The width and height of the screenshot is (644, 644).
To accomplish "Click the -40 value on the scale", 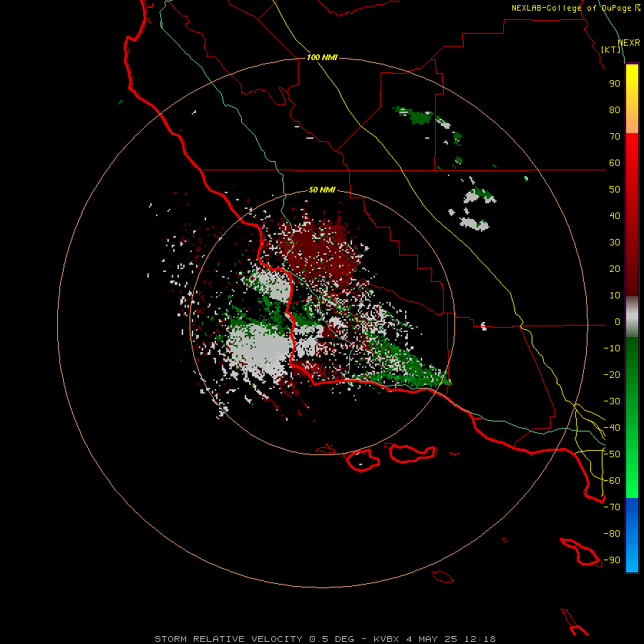I will 612,428.
